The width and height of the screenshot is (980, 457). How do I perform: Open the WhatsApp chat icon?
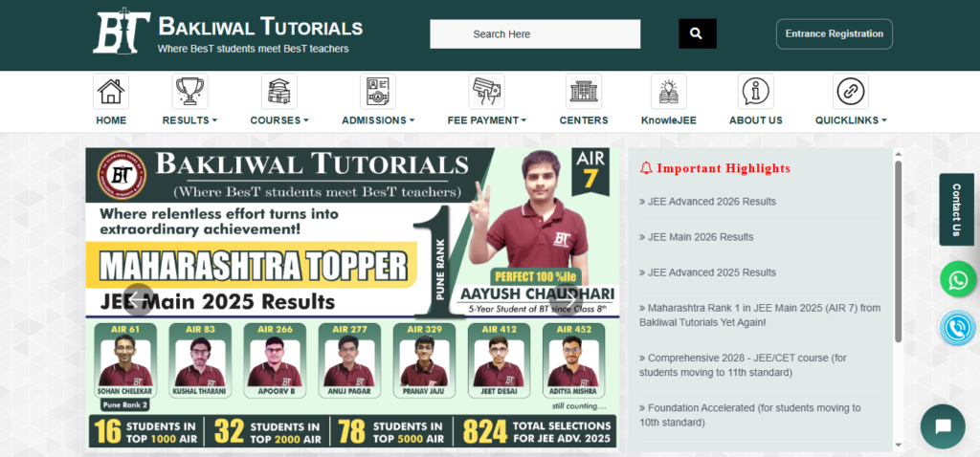tap(958, 279)
